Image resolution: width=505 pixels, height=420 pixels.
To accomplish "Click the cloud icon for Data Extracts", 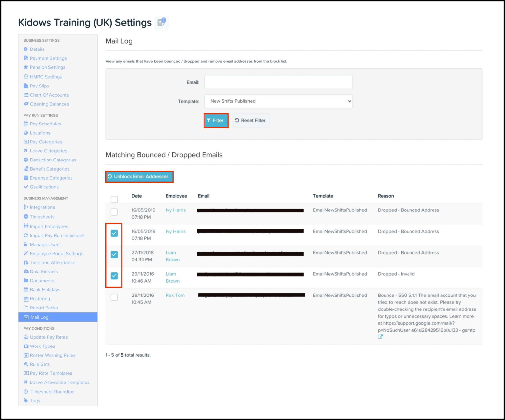I will [x=26, y=272].
